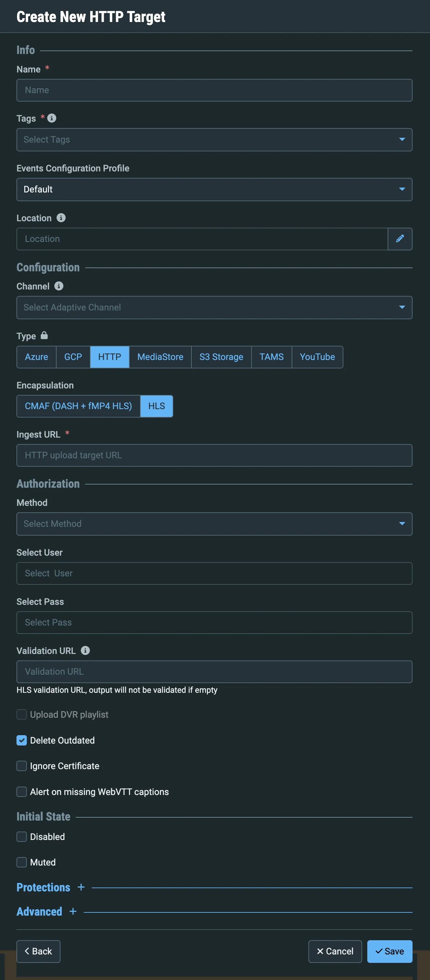Click the Ingest URL input field
The image size is (430, 980).
[x=214, y=455]
